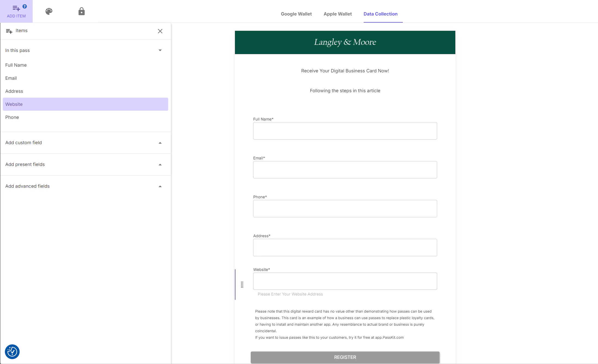This screenshot has height=364, width=598.
Task: Grab the drag handle beside Website field
Action: coord(242,285)
